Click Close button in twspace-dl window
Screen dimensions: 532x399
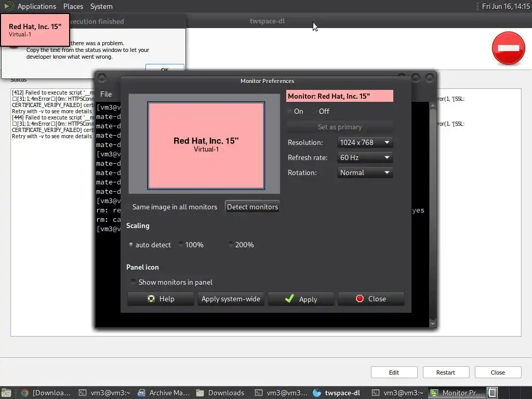point(498,372)
